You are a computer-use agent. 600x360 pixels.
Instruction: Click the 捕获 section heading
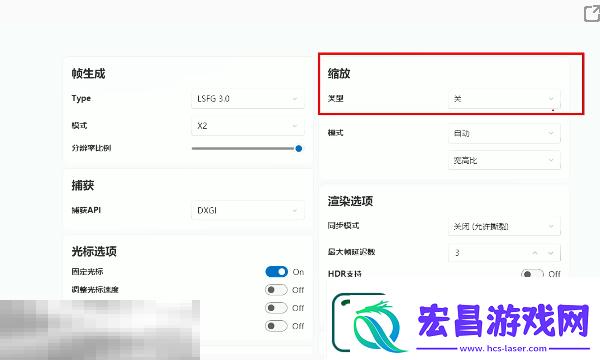83,186
